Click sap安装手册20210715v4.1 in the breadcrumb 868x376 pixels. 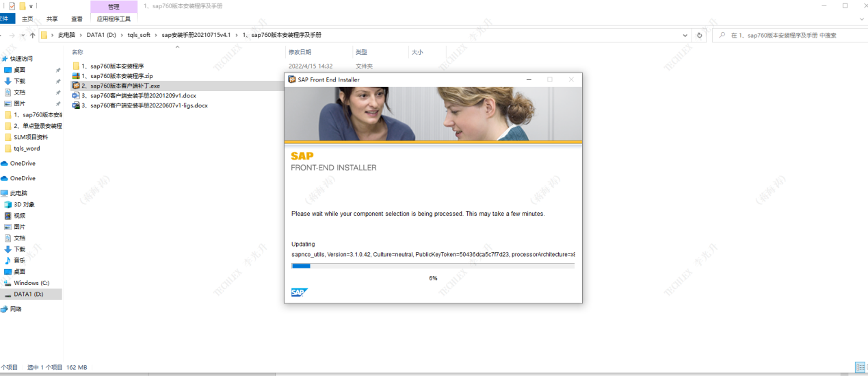[x=196, y=35]
